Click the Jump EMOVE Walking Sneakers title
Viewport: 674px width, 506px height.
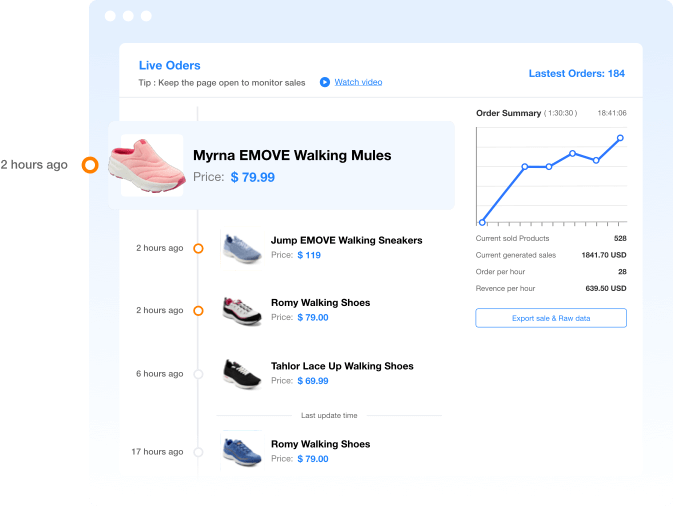(346, 240)
